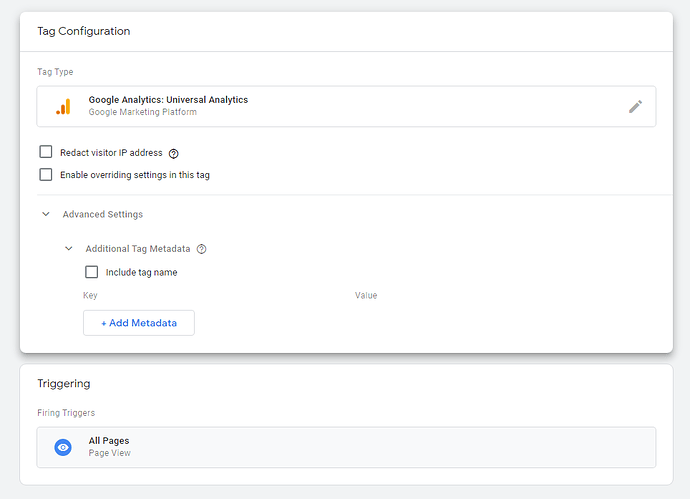Click the Advanced Settings label
The width and height of the screenshot is (690, 499).
tap(103, 214)
